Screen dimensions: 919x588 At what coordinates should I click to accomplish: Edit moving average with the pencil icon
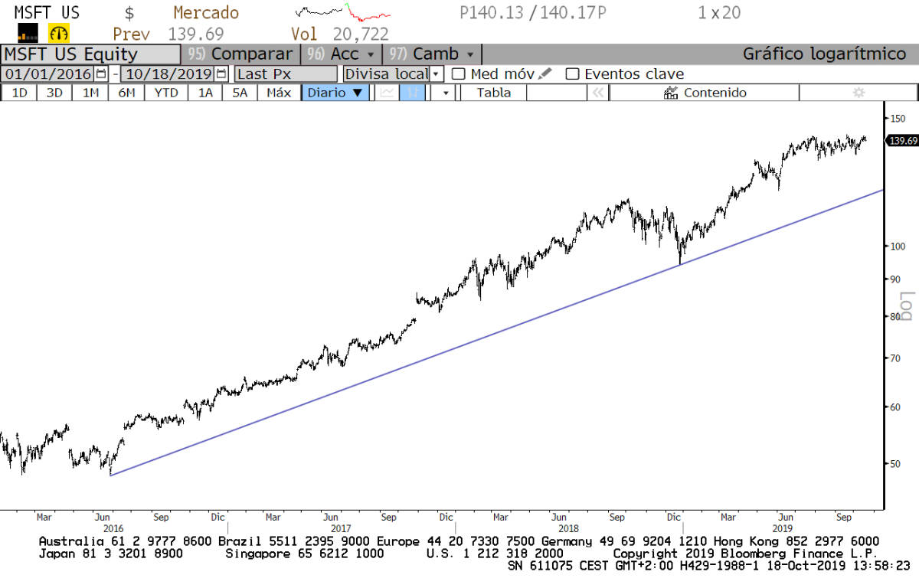pos(545,73)
